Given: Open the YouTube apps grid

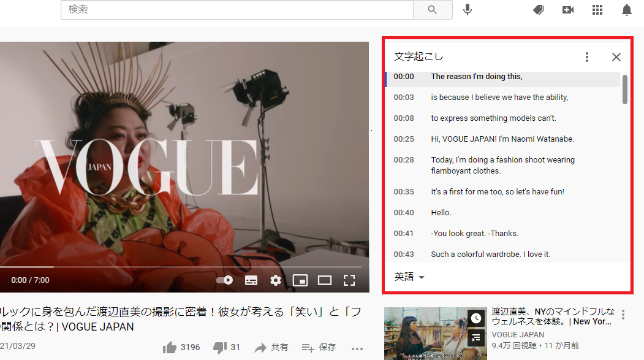Looking at the screenshot, I should pyautogui.click(x=597, y=9).
